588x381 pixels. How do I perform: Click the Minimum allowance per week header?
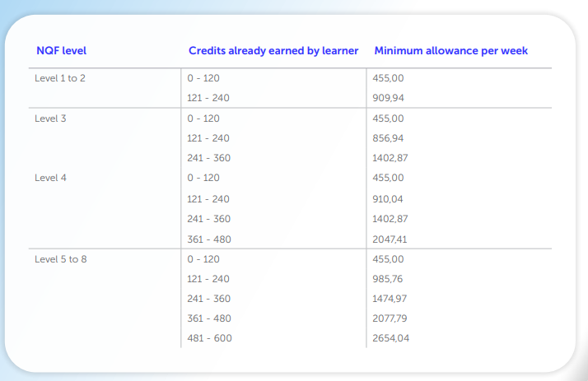click(450, 51)
